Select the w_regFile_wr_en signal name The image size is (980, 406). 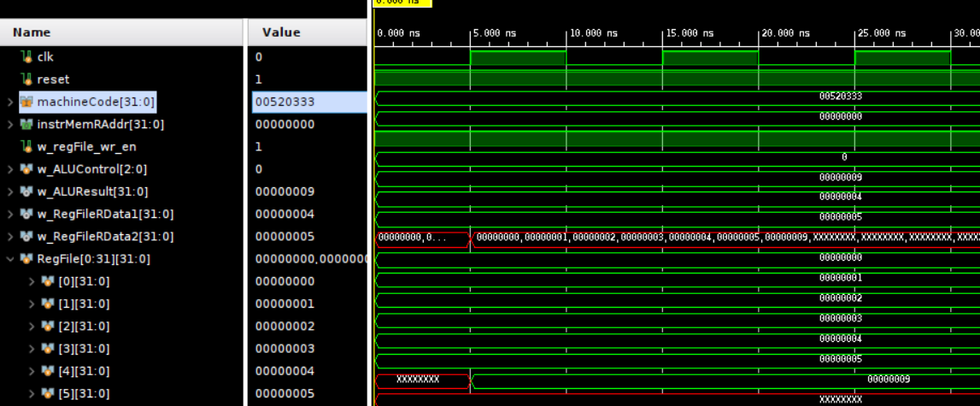point(87,147)
